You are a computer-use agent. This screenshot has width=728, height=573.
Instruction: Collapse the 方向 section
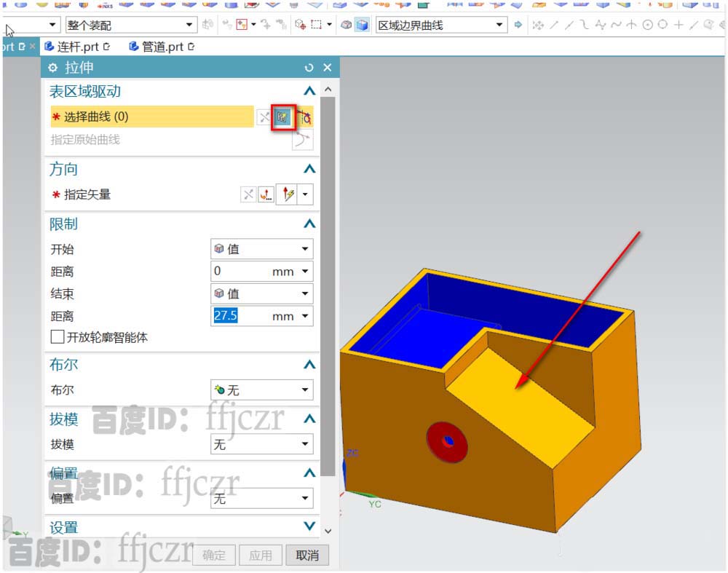309,169
